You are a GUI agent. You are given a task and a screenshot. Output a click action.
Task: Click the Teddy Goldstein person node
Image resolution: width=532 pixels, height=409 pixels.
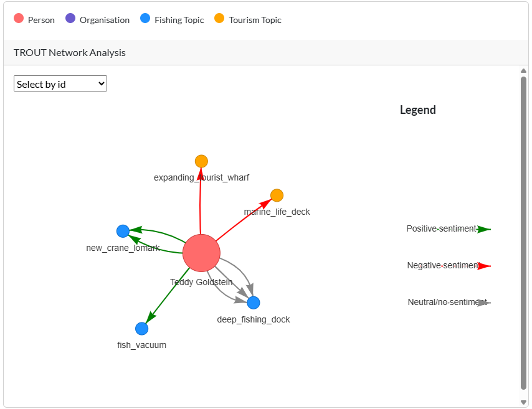(201, 253)
